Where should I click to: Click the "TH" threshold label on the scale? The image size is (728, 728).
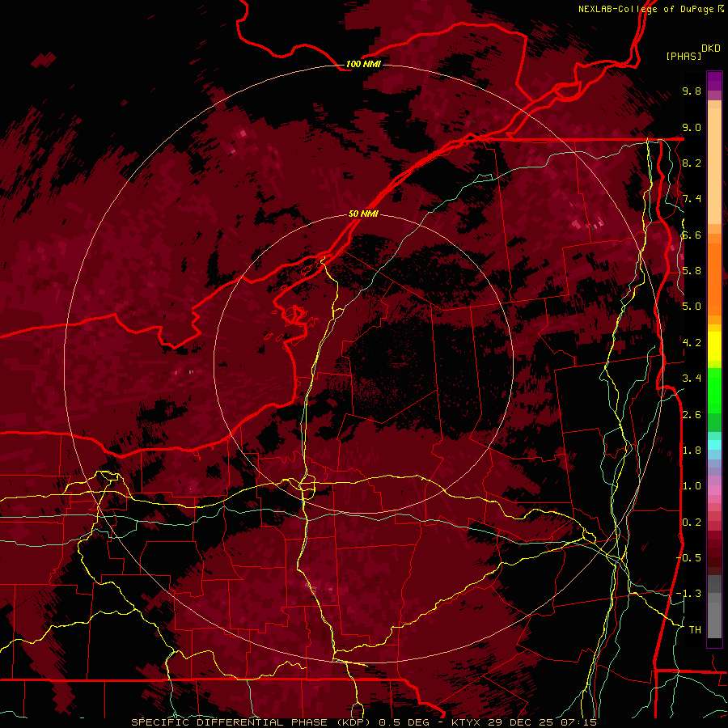[x=695, y=630]
